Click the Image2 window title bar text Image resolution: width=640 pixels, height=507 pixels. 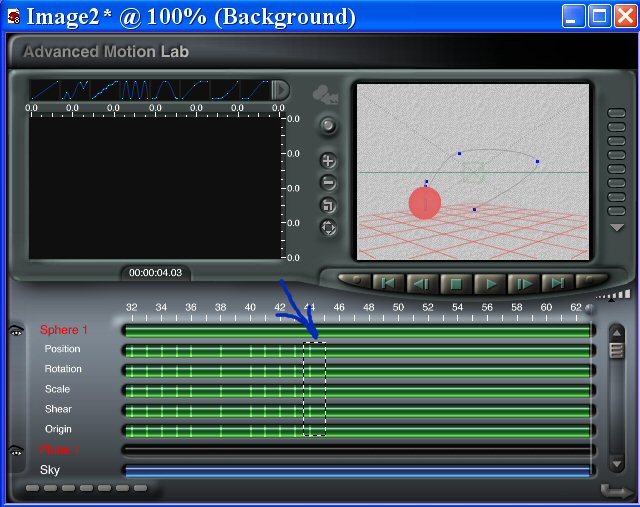191,17
